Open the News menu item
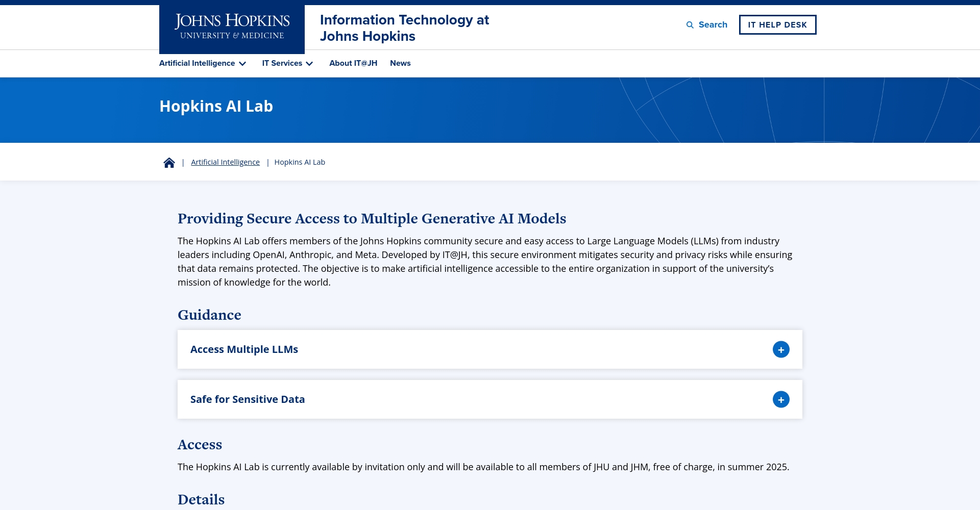This screenshot has width=980, height=510. coord(400,63)
